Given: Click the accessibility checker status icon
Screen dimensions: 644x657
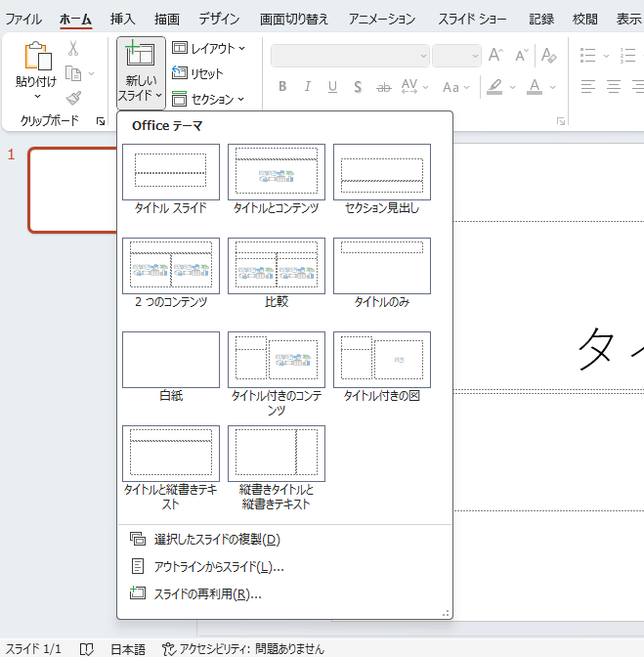Looking at the screenshot, I should [169, 649].
